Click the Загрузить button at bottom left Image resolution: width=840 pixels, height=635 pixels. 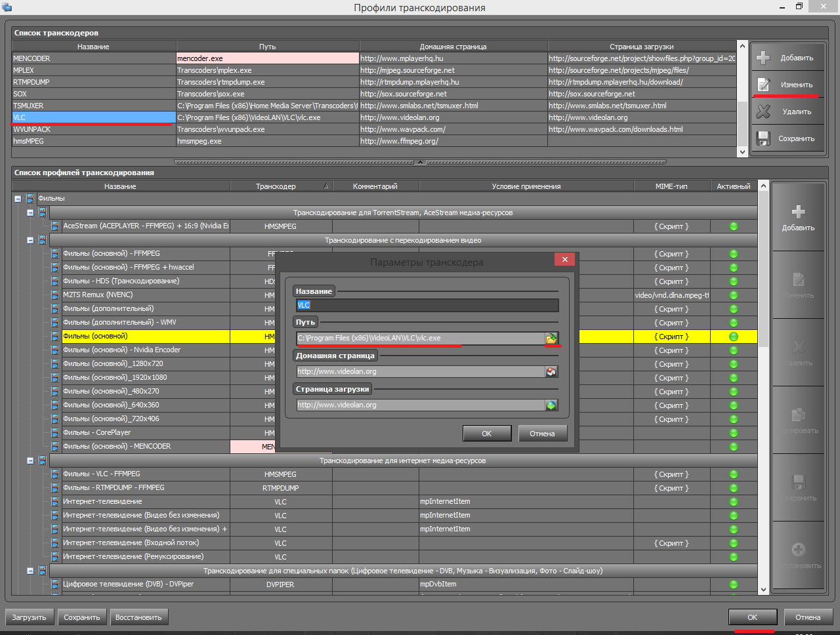(29, 617)
